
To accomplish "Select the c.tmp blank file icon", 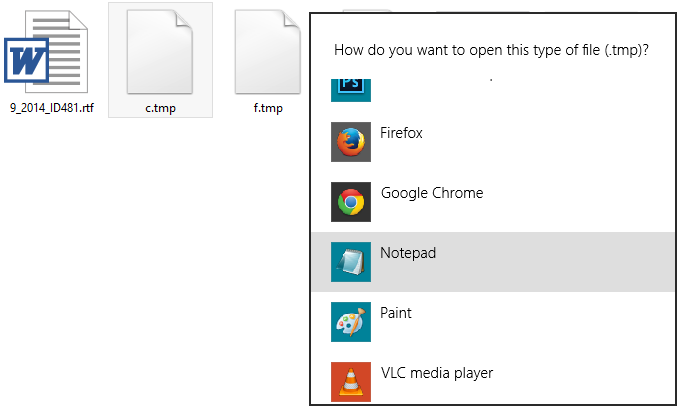I will [160, 52].
